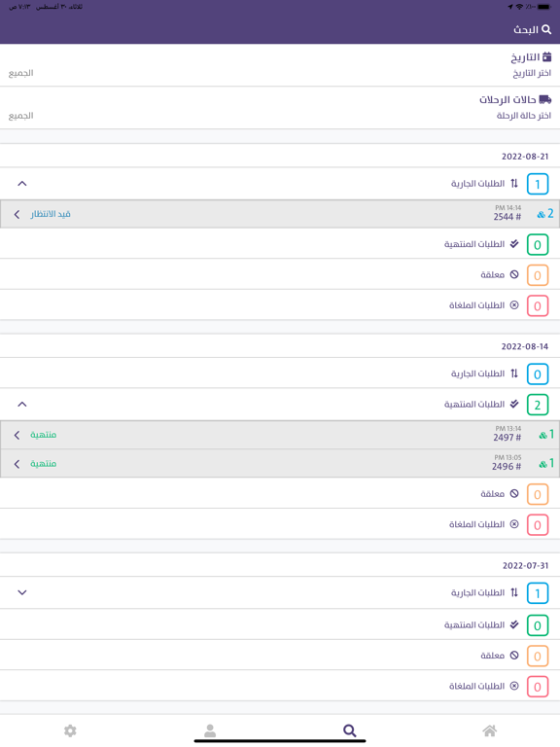Click the calendar icon beside التاريخ
The height and width of the screenshot is (747, 560).
(546, 57)
